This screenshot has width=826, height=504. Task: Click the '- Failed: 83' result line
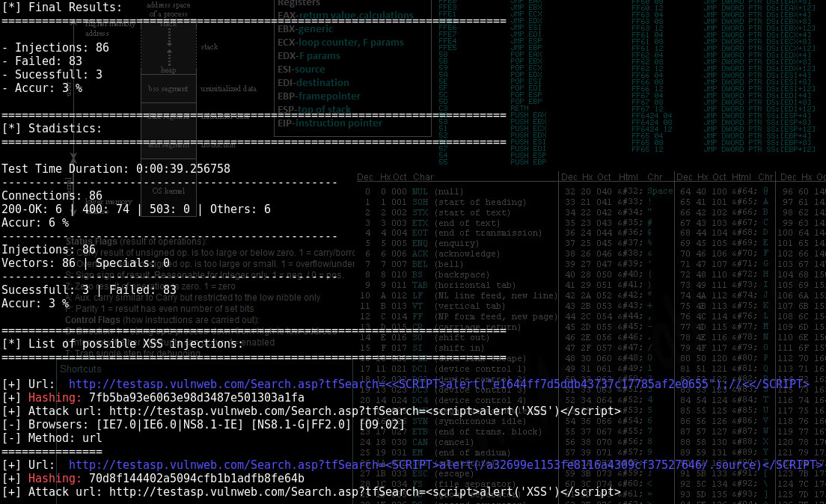pos(42,61)
